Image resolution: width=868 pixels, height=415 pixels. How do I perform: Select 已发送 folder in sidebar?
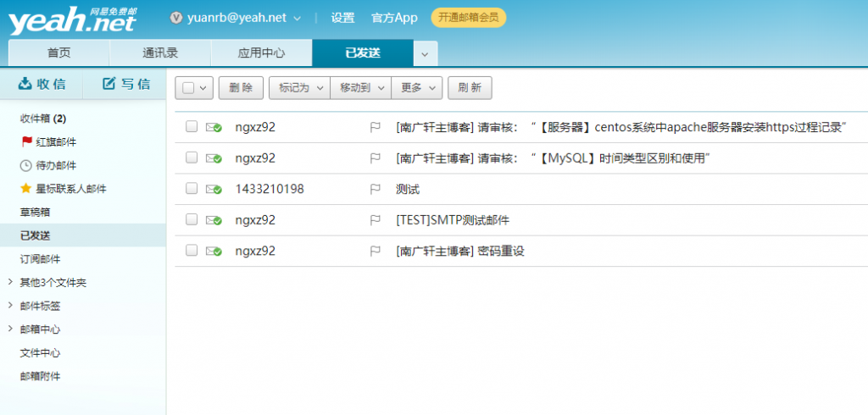click(x=83, y=235)
